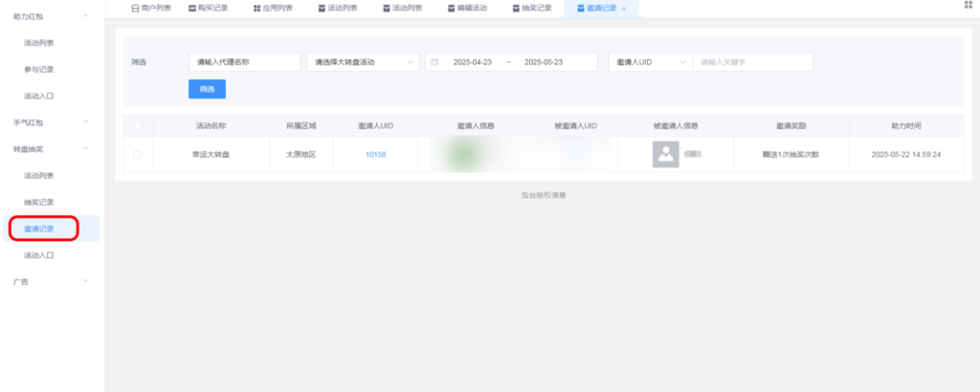Click the 助力时间 column header
Image resolution: width=980 pixels, height=392 pixels.
[x=905, y=125]
